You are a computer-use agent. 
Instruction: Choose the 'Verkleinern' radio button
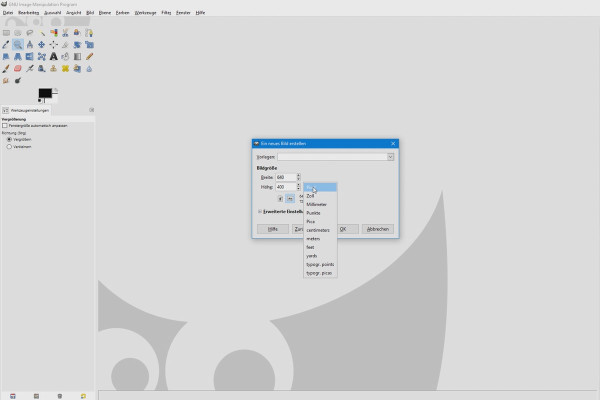click(9, 147)
